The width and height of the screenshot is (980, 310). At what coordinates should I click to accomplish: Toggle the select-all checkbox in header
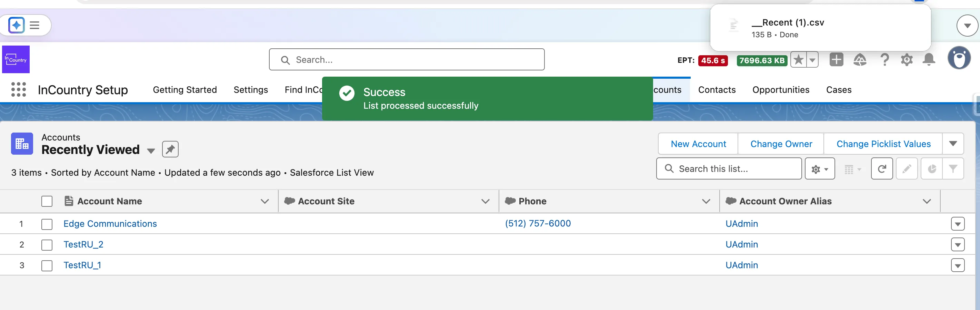(47, 201)
